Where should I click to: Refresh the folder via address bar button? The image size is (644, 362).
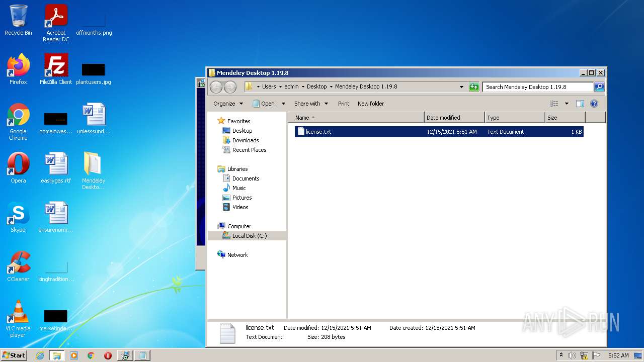(x=474, y=87)
